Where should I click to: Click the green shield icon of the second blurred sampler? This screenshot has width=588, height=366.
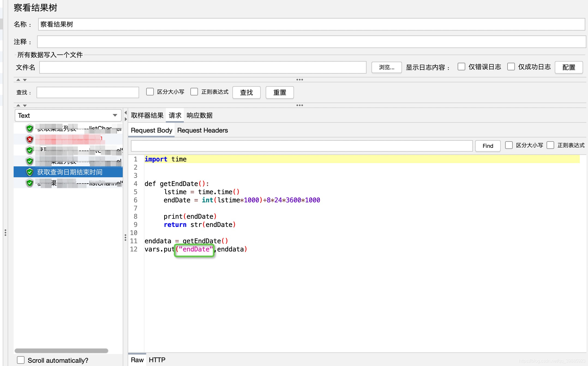coord(29,150)
